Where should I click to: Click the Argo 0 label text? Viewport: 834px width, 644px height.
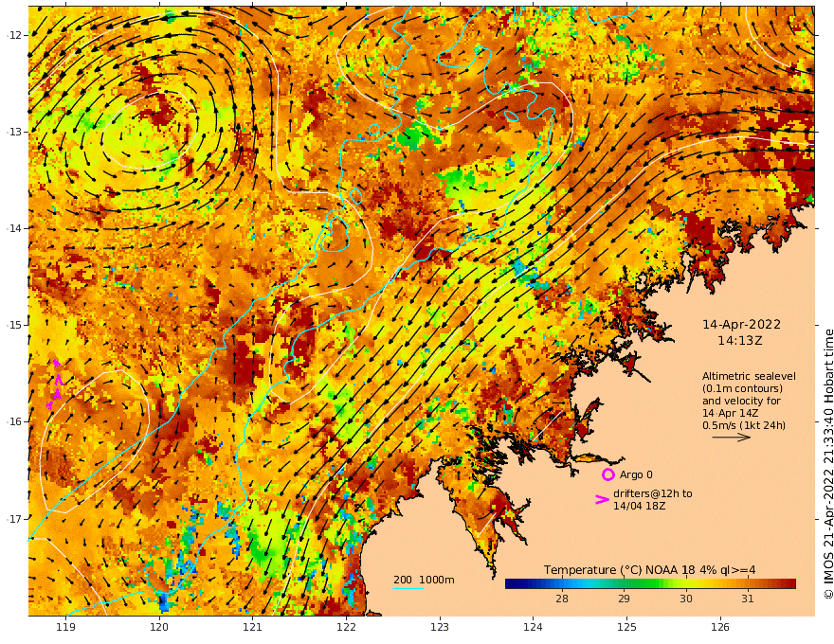(636, 474)
